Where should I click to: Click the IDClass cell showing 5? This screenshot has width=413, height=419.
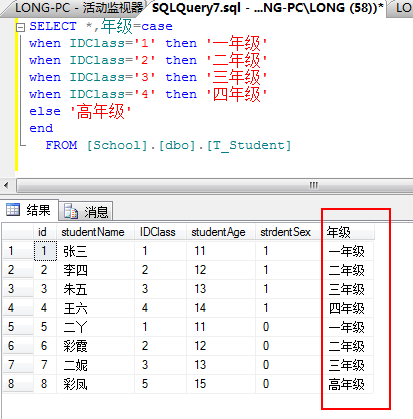(x=160, y=384)
